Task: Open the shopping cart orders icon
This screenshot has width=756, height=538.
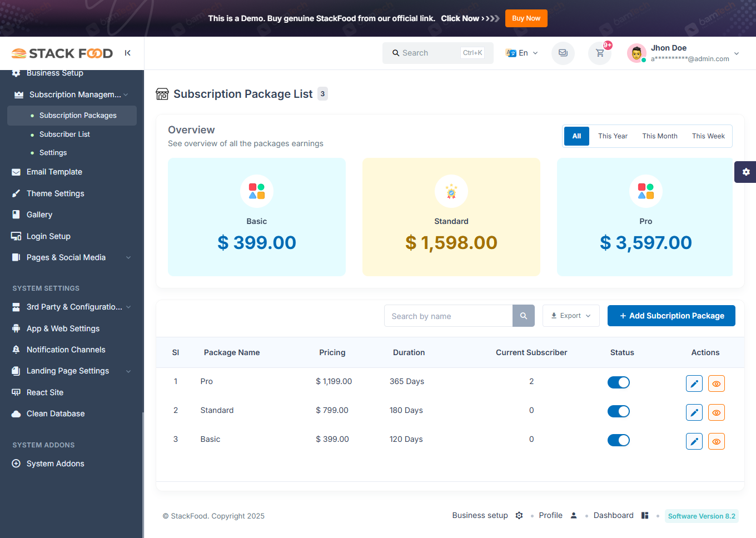Action: [x=600, y=53]
